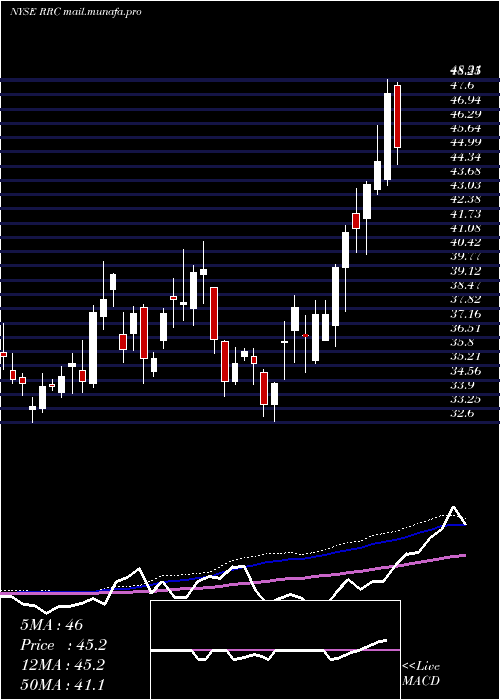Viewport: 500px width, 700px height.
Task: Click the 33.9 price axis label
Action: (x=462, y=385)
